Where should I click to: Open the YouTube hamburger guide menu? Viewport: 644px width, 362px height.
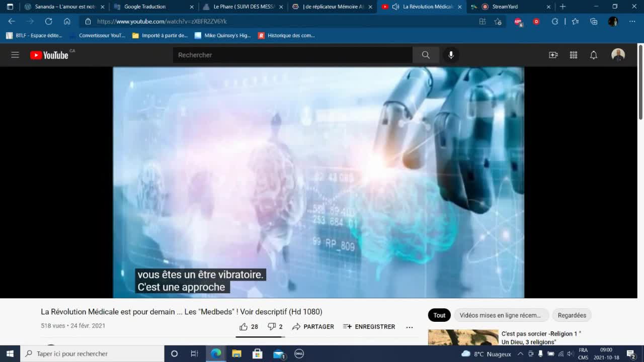15,55
